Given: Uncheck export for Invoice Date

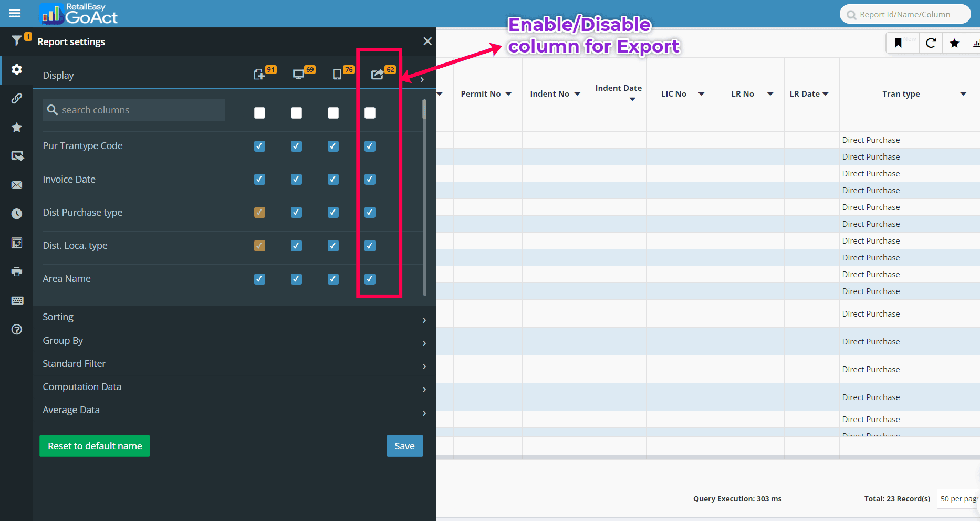Looking at the screenshot, I should 370,179.
